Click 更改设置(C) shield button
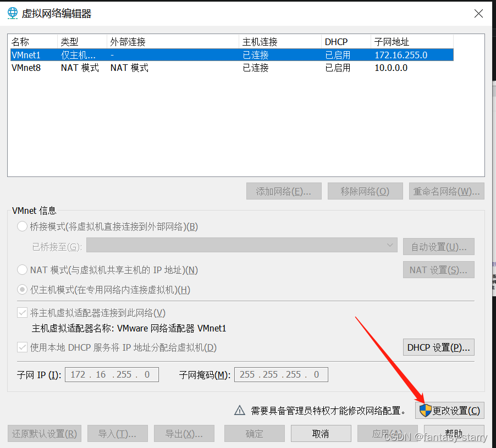 [x=449, y=411]
